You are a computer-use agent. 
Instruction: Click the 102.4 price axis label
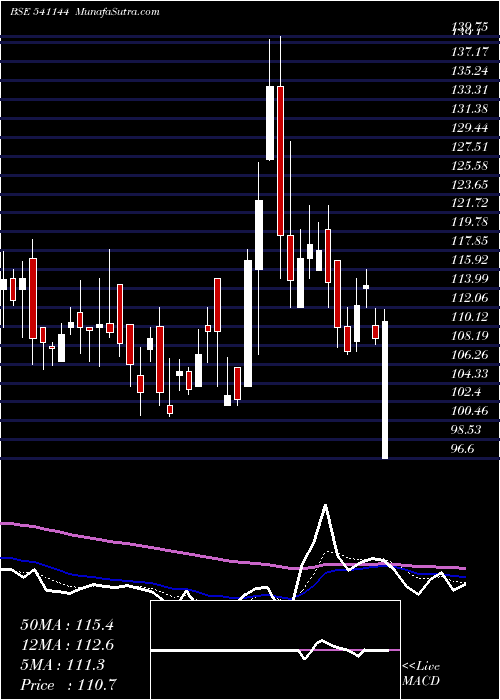pyautogui.click(x=467, y=393)
